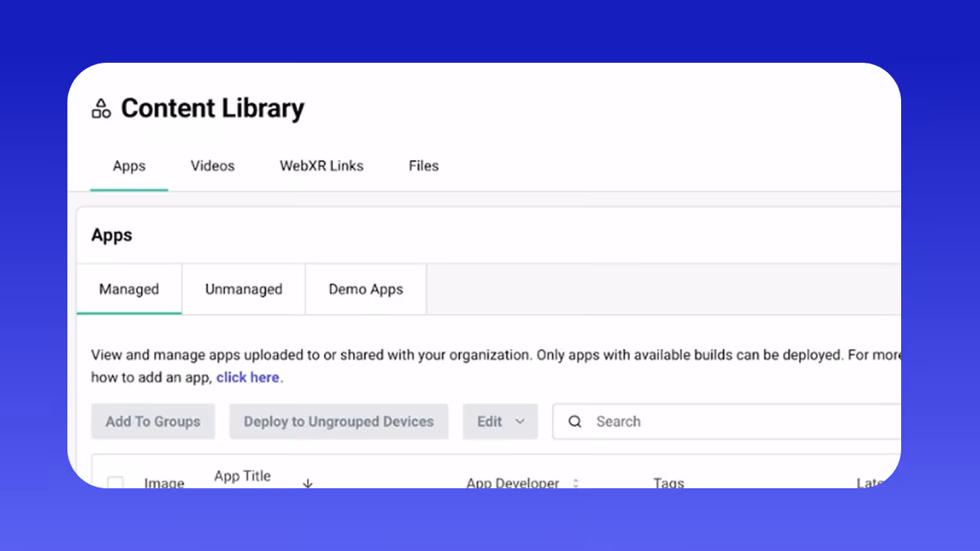The width and height of the screenshot is (980, 551).
Task: Click the magnifier icon in Search
Action: pos(575,422)
